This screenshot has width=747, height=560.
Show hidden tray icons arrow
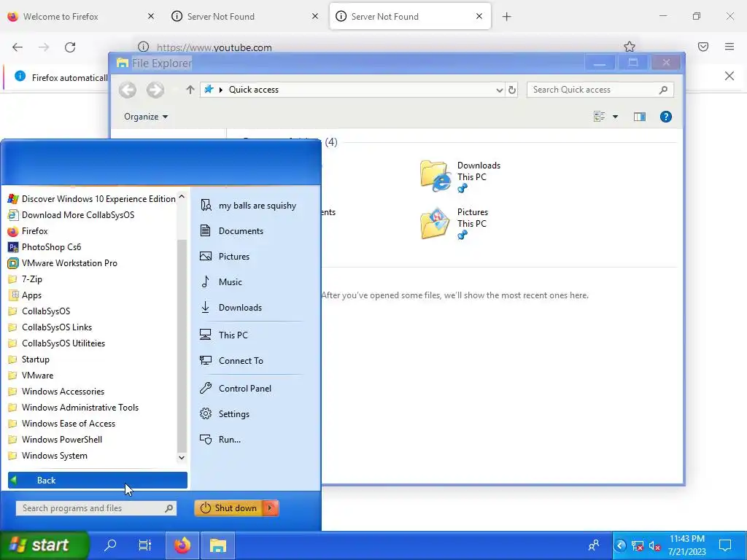[x=620, y=545]
